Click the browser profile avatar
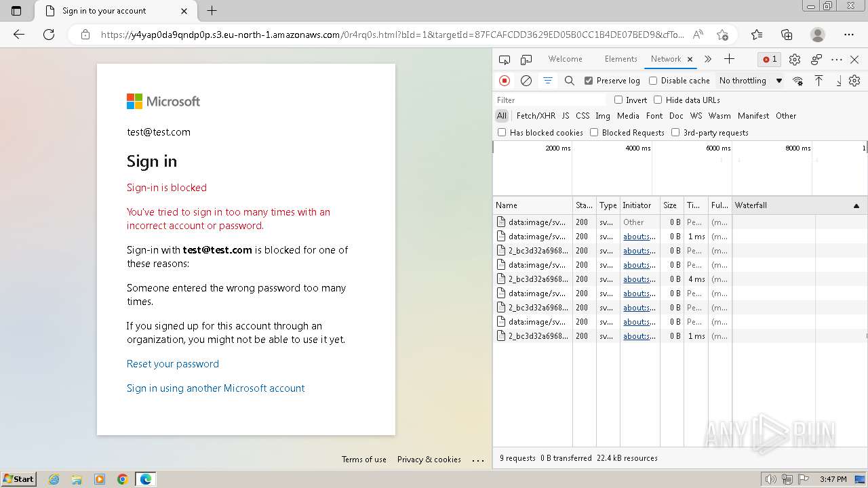868x488 pixels. (818, 35)
